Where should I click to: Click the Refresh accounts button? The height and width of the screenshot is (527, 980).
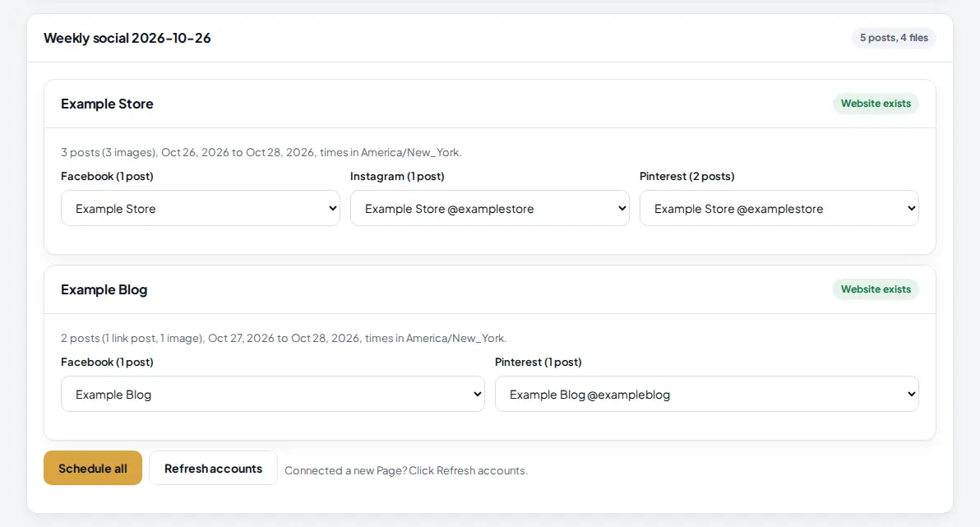coord(213,469)
